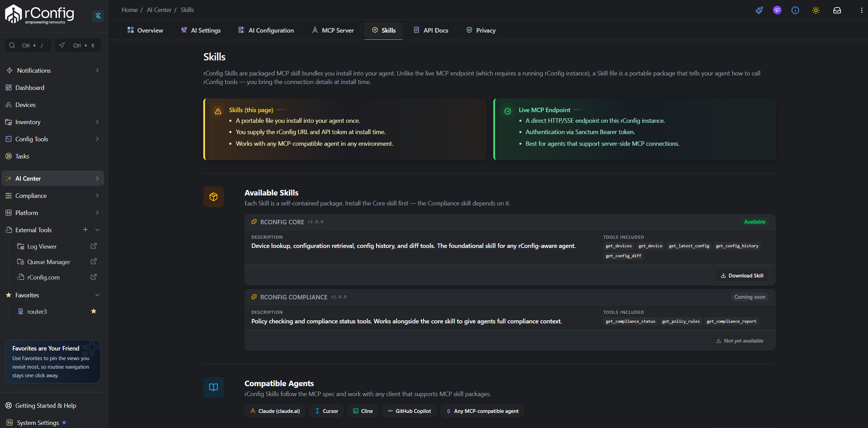Viewport: 868px width, 428px height.
Task: Click the Available status badge
Action: [755, 222]
